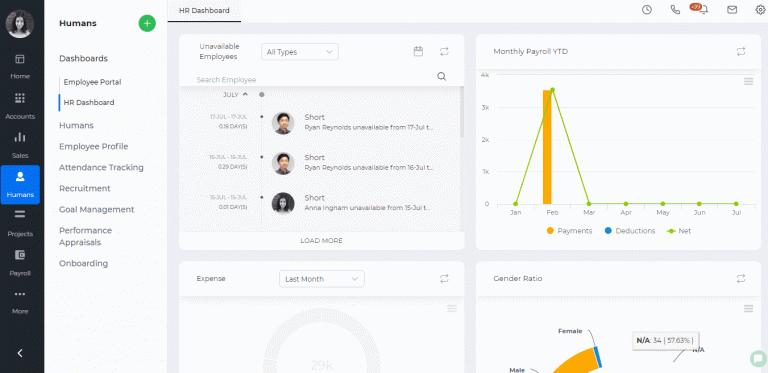Open the All Types dropdown
Image resolution: width=768 pixels, height=373 pixels.
[x=300, y=52]
